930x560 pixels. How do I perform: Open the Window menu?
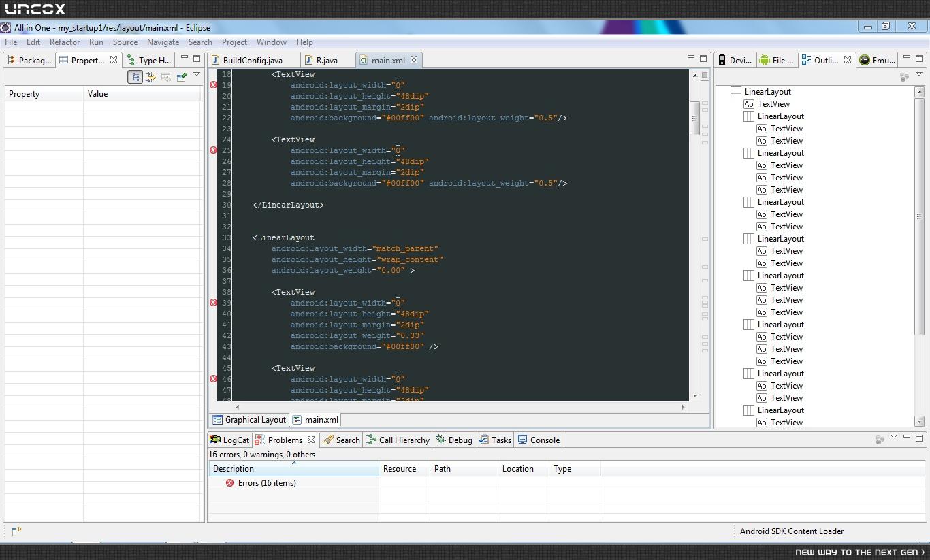pos(271,42)
